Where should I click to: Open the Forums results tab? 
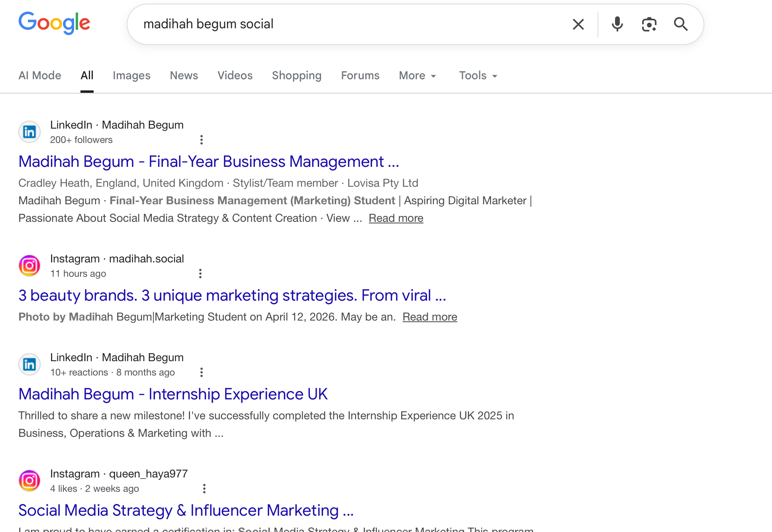[x=360, y=76]
